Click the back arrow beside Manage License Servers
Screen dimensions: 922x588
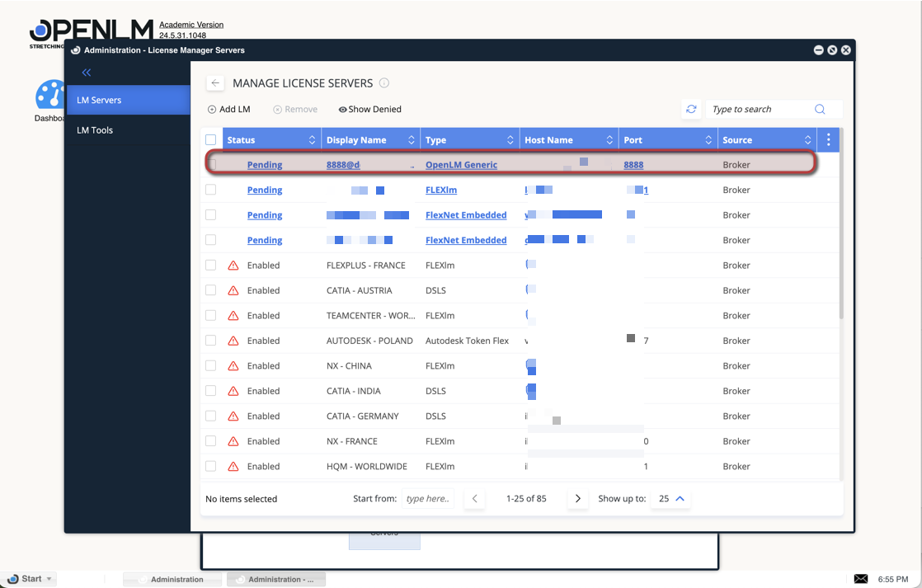(215, 83)
